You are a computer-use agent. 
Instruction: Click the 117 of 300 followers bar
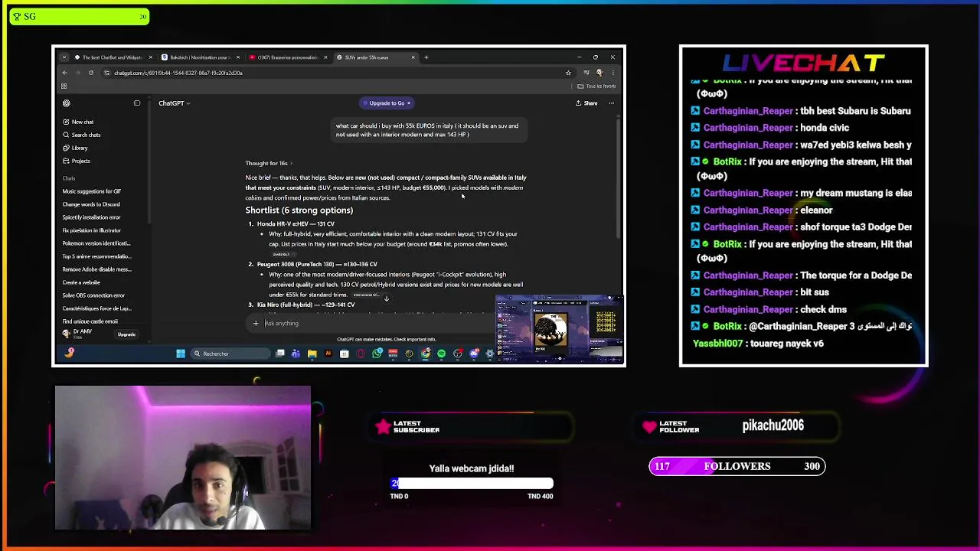[737, 466]
